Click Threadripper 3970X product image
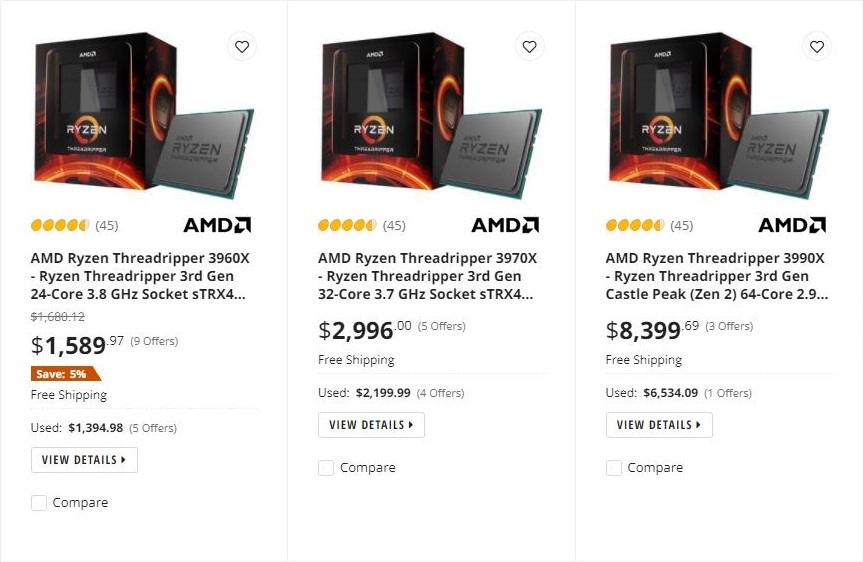 click(430, 115)
